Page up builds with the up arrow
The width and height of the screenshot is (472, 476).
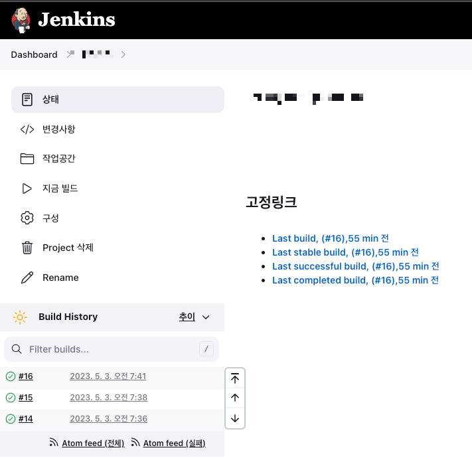click(235, 398)
